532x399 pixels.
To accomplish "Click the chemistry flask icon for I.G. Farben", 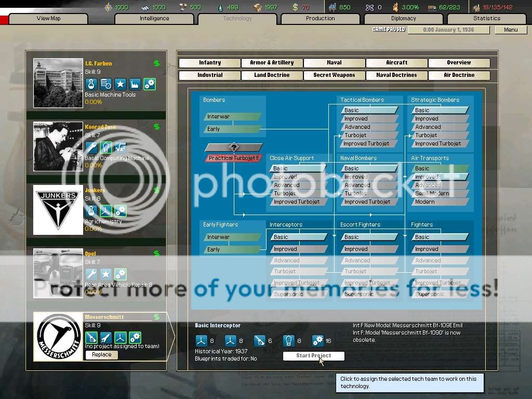I will pyautogui.click(x=91, y=84).
